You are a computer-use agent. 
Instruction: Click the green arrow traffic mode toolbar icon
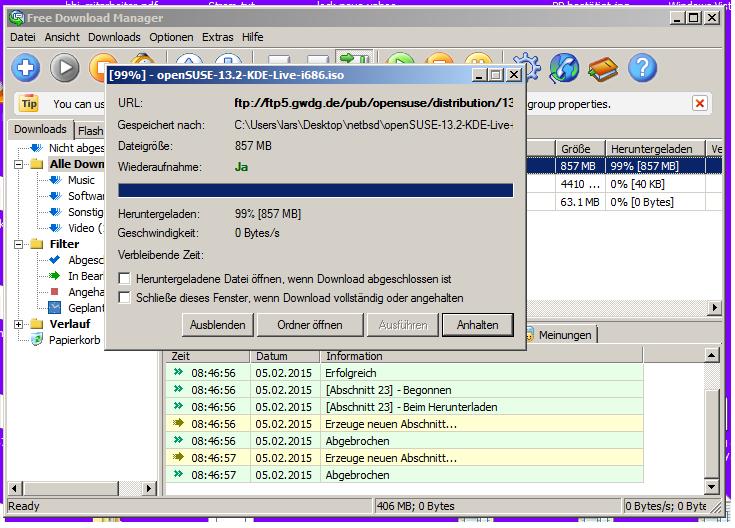click(x=354, y=58)
